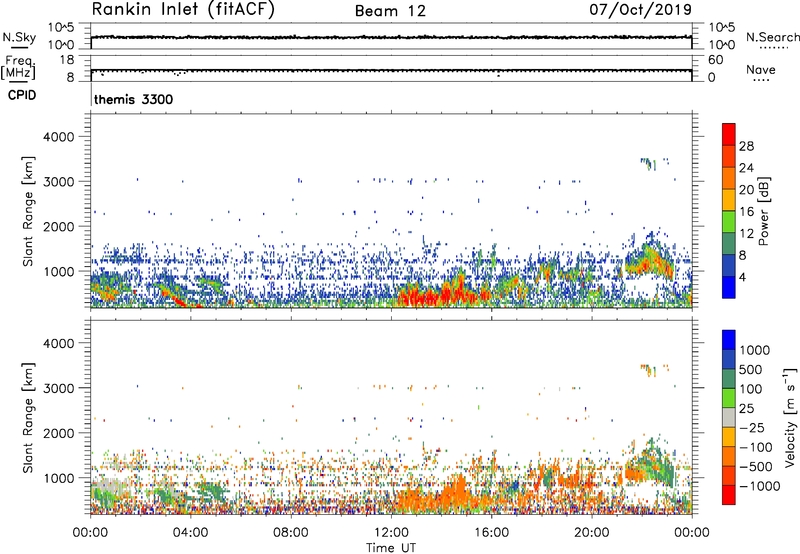Viewport: 800px width, 554px height.
Task: Click the '3000' tick of the velocity panel
Action: tap(58, 388)
